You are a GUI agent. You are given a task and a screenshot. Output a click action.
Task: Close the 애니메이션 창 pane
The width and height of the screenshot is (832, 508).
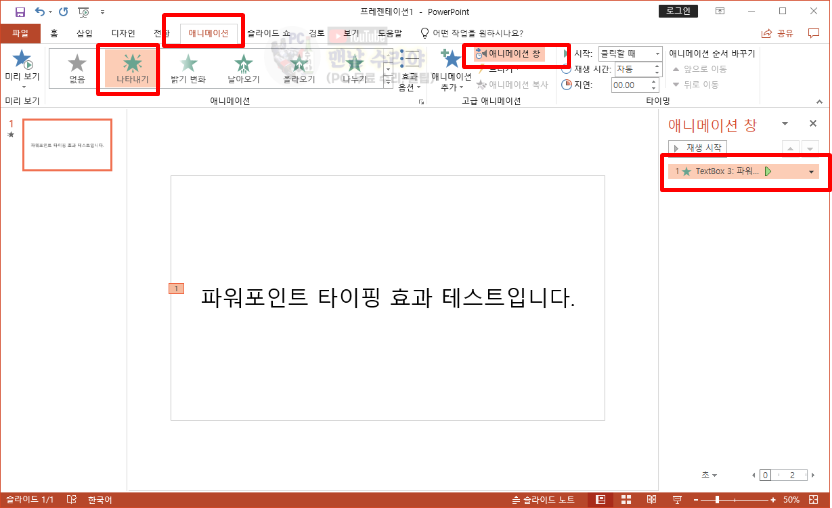[x=813, y=124]
